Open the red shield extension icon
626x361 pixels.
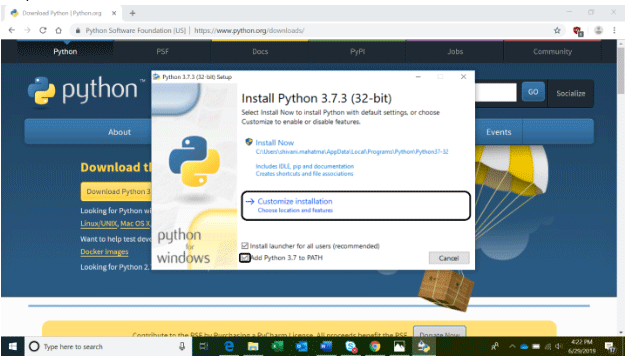pyautogui.click(x=577, y=31)
